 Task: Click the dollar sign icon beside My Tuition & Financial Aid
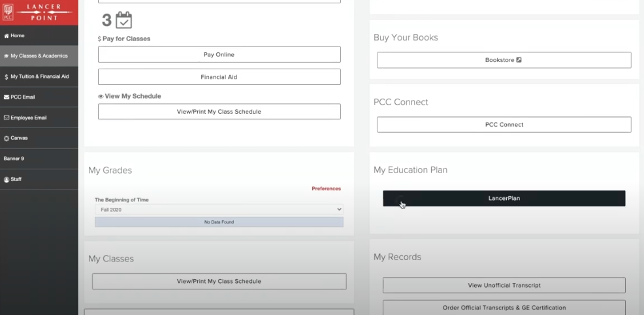point(6,77)
